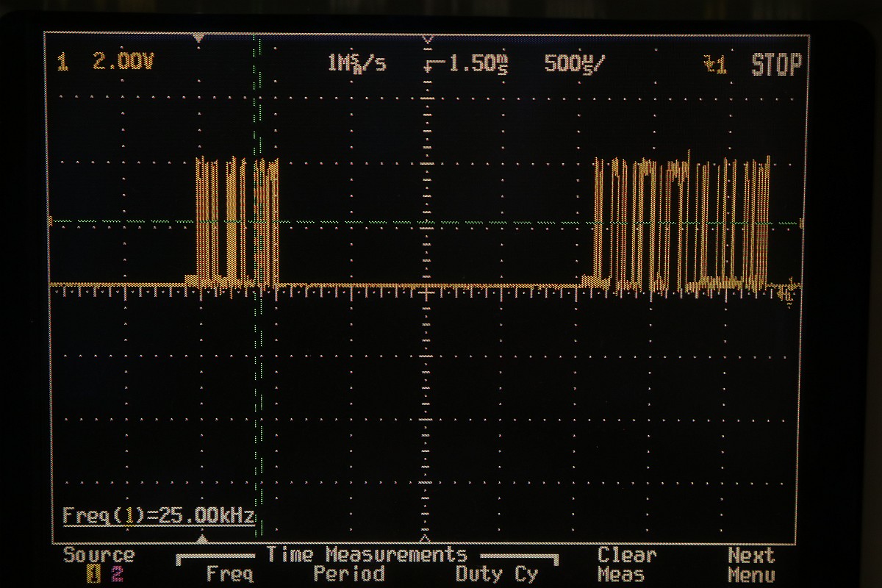Click the solid triangle marker below the graticule
This screenshot has height=588, width=882.
[204, 539]
